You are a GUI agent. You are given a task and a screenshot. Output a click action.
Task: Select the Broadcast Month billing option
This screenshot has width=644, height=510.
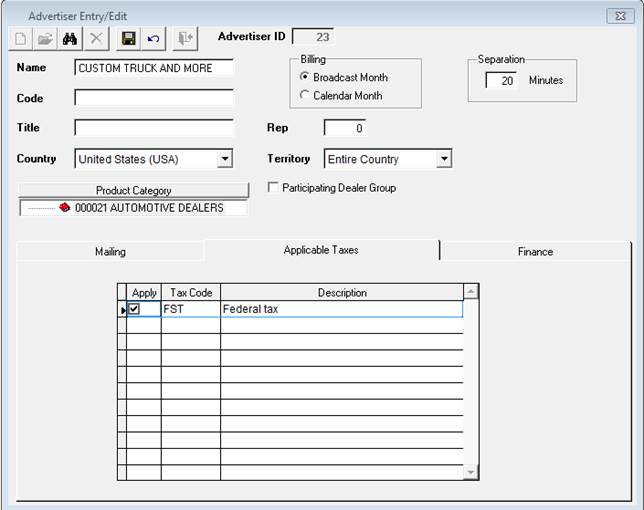[305, 77]
